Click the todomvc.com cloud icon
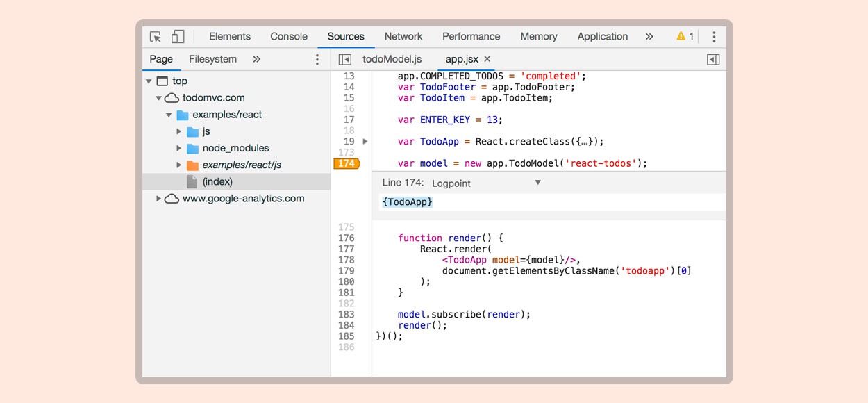Image resolution: width=868 pixels, height=403 pixels. 172,98
